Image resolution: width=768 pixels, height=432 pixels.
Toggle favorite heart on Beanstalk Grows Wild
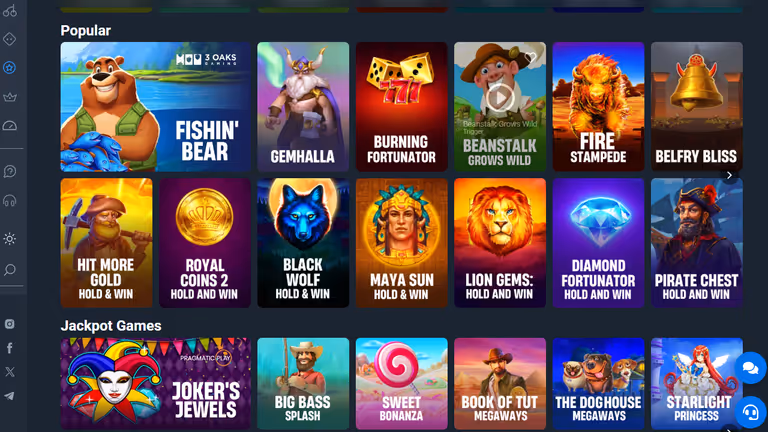pyautogui.click(x=530, y=57)
